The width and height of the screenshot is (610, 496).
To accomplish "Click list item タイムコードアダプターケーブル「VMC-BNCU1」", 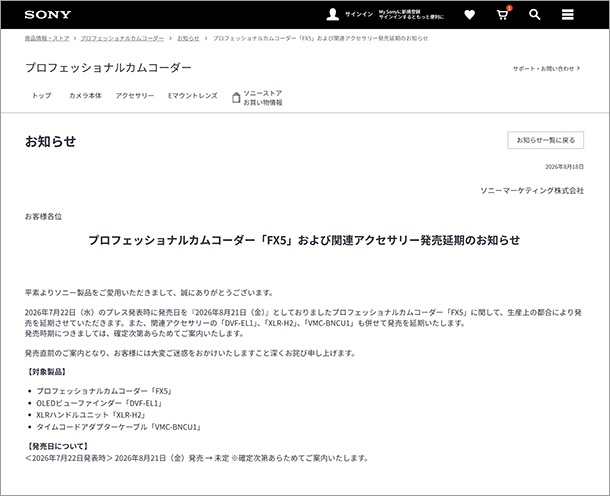I will pyautogui.click(x=119, y=427).
